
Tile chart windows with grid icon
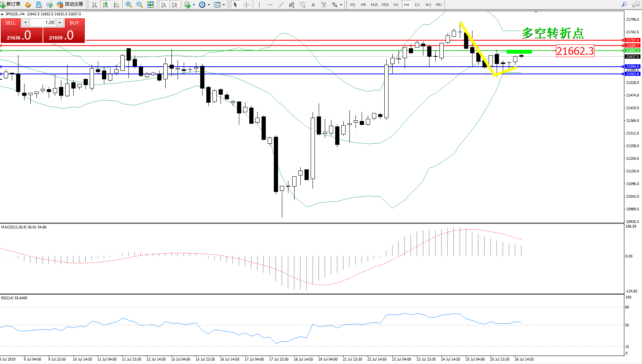150,5
